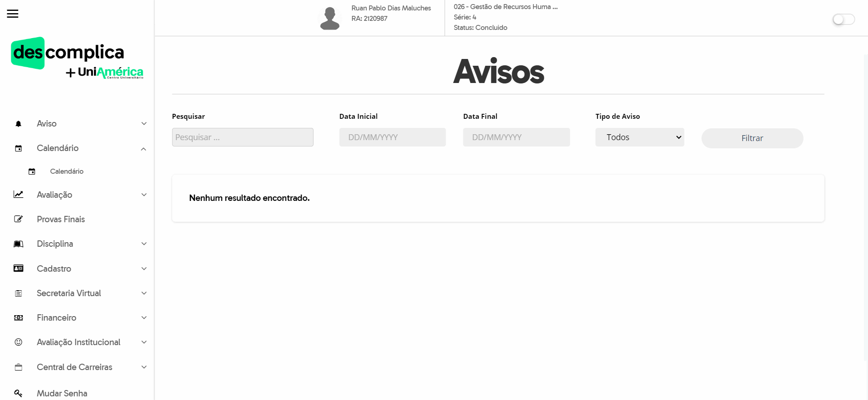Click the Status: Concluido text
Viewport: 868px width, 400px height.
click(x=480, y=28)
